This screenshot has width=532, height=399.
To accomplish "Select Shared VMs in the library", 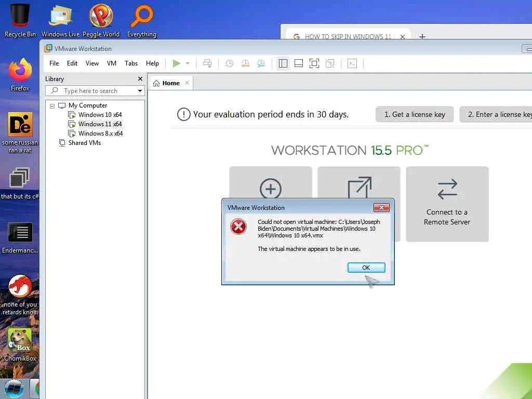I will point(85,143).
